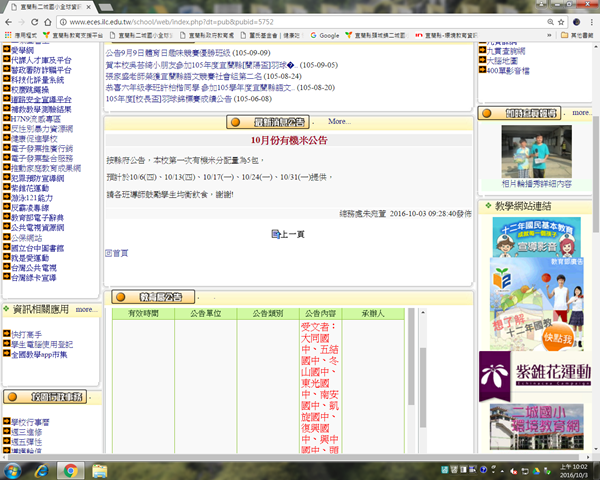Image resolution: width=600 pixels, height=480 pixels.
Task: Open the Google bookmark
Action: tap(325, 35)
